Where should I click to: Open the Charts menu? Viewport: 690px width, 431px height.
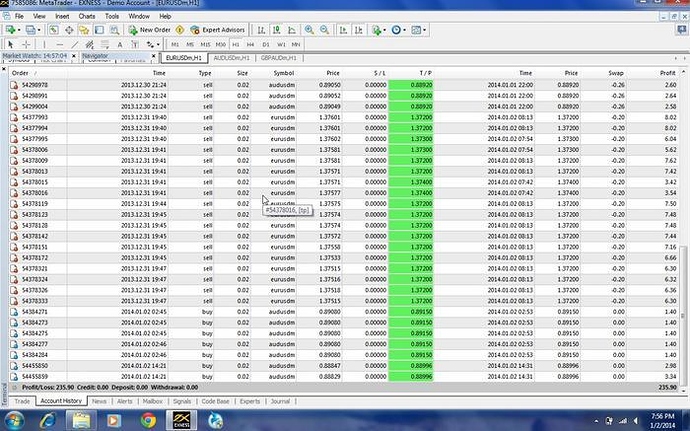click(87, 16)
